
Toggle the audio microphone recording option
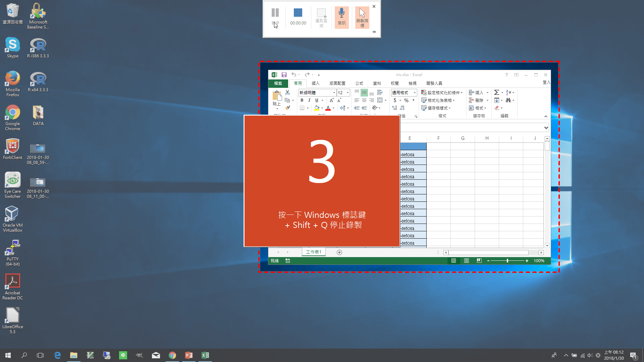point(341,17)
